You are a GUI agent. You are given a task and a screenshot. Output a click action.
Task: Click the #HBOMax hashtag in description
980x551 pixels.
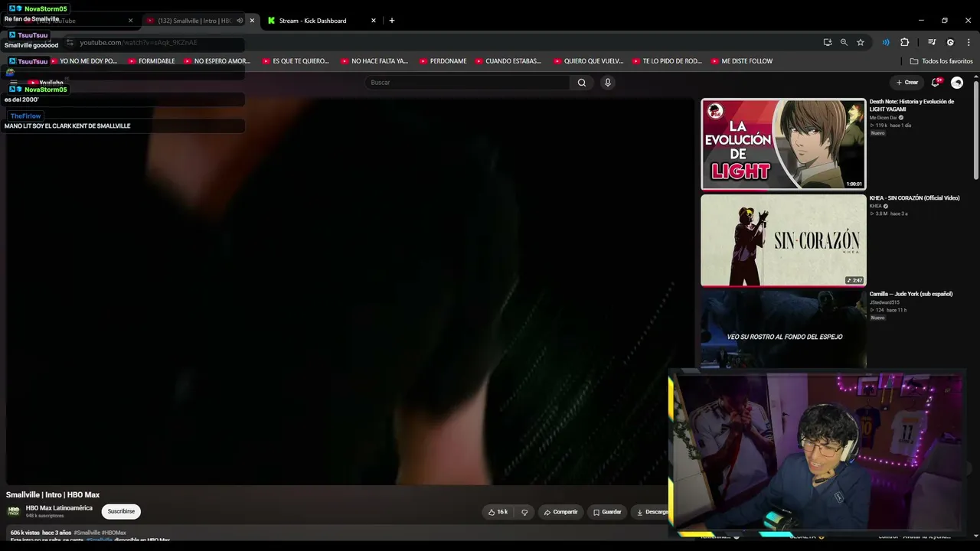[114, 533]
